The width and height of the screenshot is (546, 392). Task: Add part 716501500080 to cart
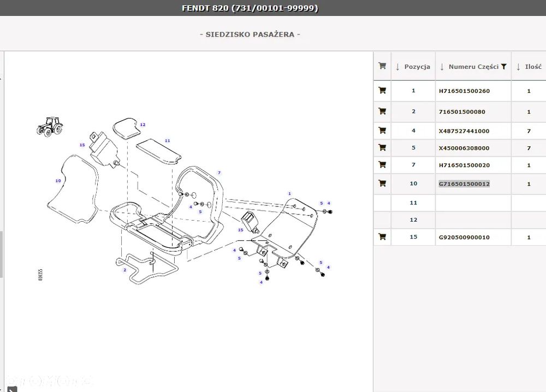click(x=382, y=111)
